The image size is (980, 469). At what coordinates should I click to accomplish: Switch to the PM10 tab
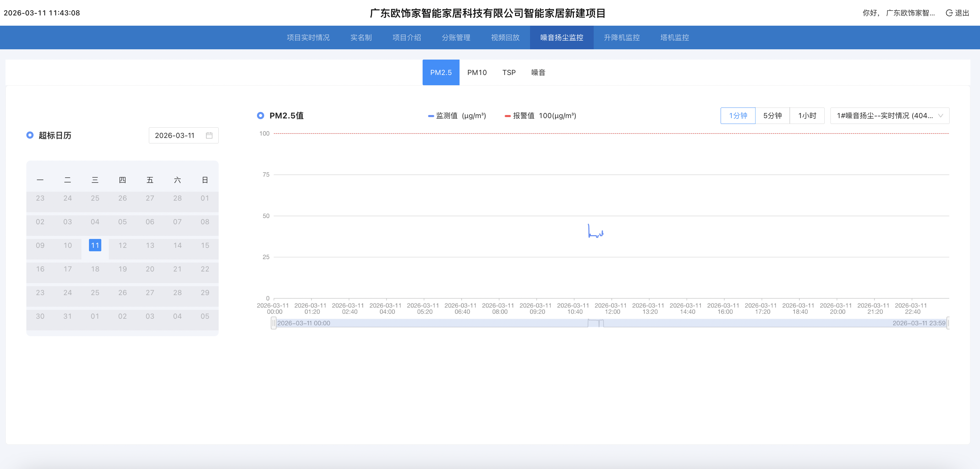click(x=477, y=72)
